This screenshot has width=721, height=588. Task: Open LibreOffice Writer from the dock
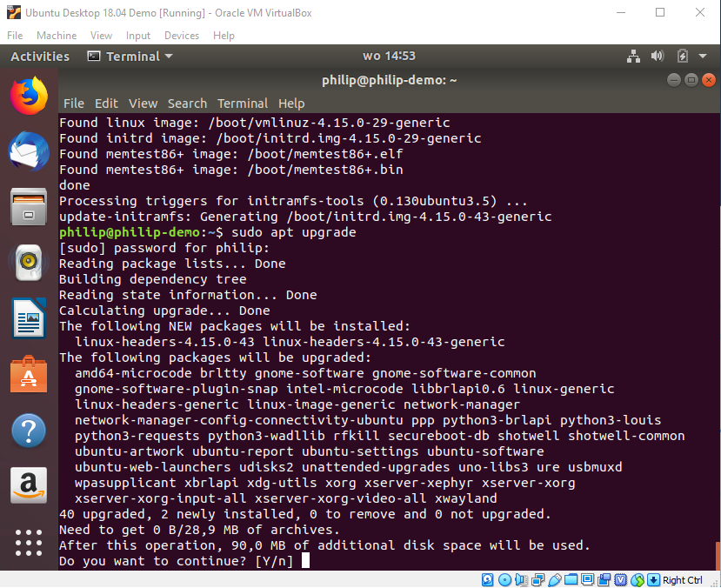(x=29, y=318)
